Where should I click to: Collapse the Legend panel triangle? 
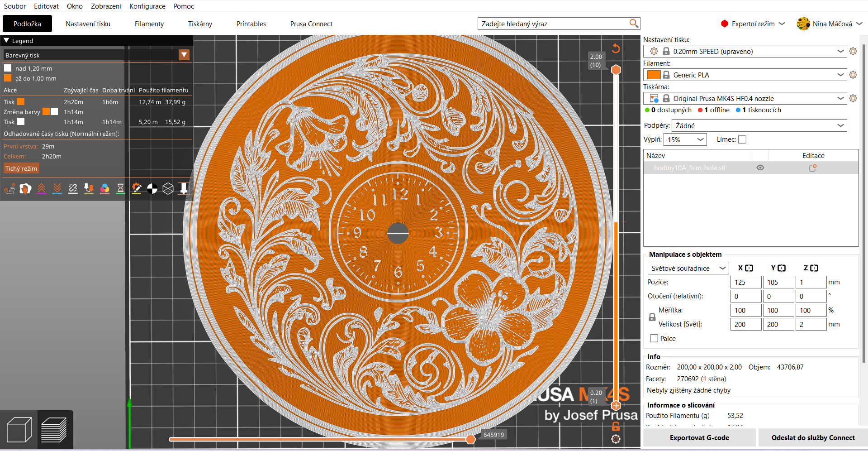[x=6, y=40]
